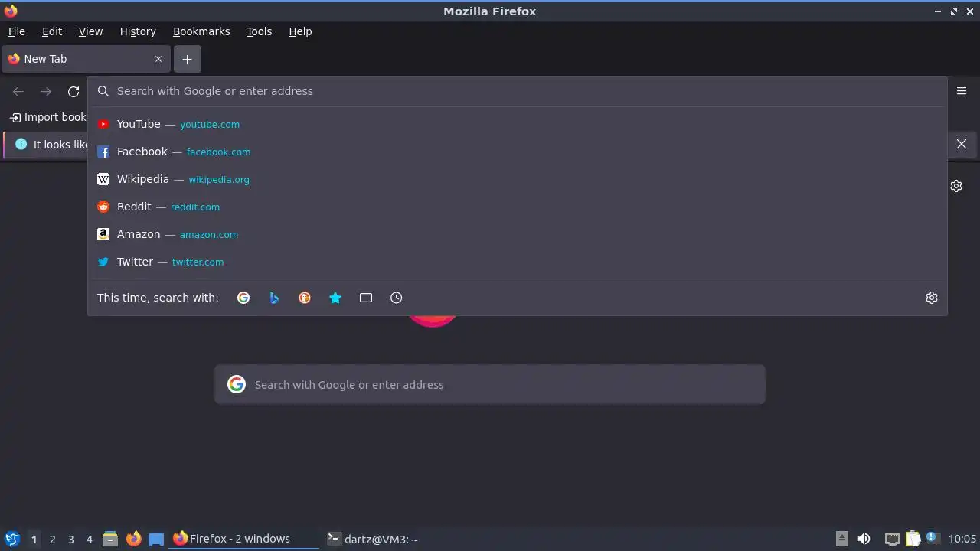Open the Help menu
Viewport: 980px width, 551px height.
point(300,31)
